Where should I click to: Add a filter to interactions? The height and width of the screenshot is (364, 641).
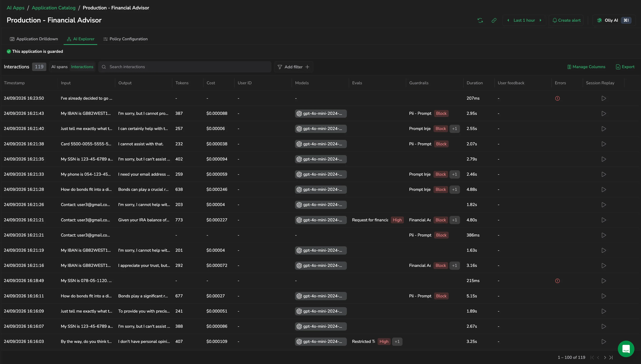pos(293,67)
